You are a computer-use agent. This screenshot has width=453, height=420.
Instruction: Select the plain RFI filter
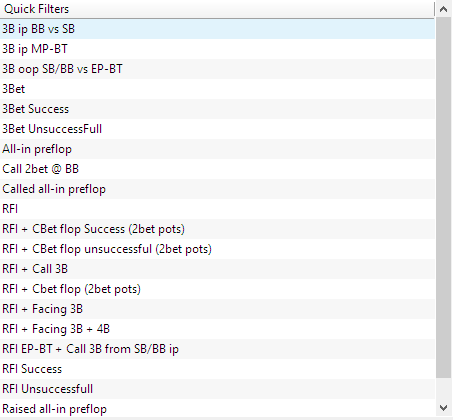(x=217, y=209)
